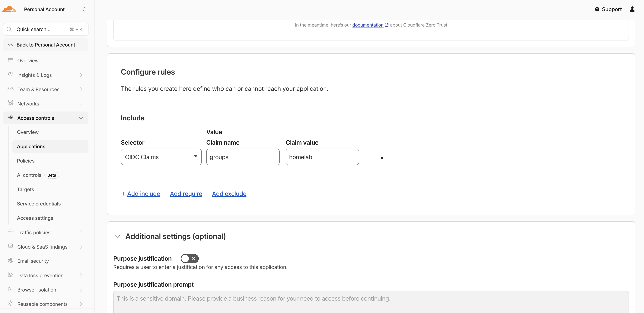Viewport: 644px width, 313px height.
Task: Click the Quick search magnifier icon
Action: tap(9, 29)
